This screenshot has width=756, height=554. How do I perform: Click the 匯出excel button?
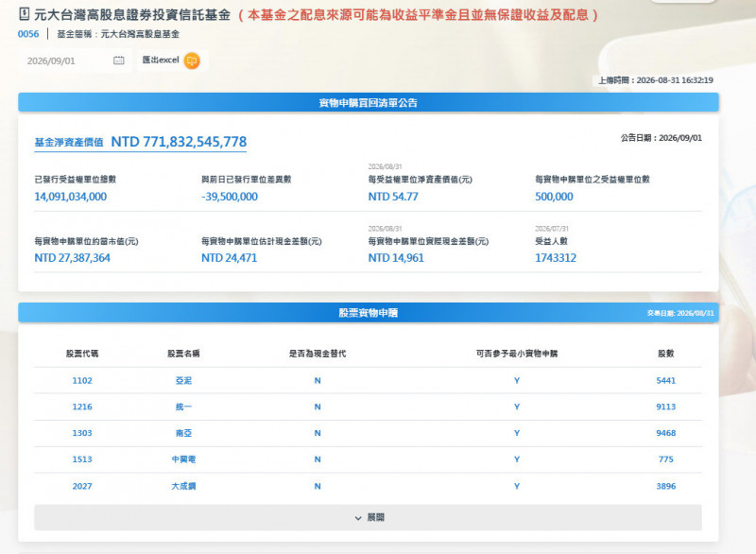coord(172,61)
